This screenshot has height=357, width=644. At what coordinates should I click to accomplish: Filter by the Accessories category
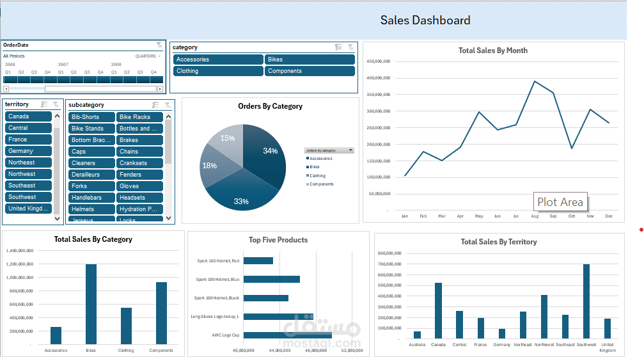click(218, 59)
